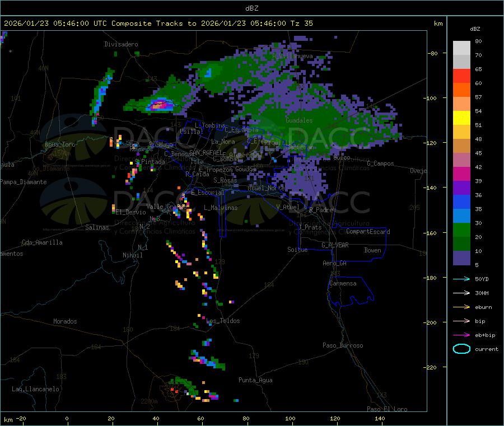Click the L_Tombina map label
504x426 pixels.
pos(210,125)
